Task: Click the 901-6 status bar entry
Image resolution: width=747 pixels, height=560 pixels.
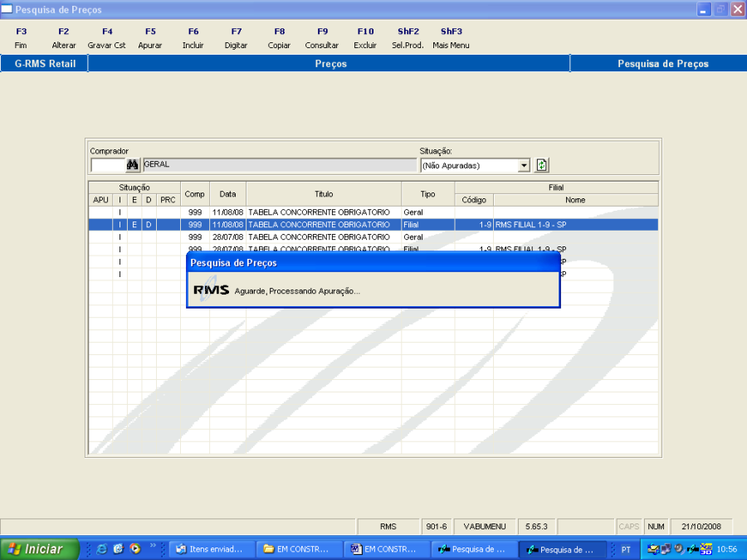Action: (x=437, y=527)
